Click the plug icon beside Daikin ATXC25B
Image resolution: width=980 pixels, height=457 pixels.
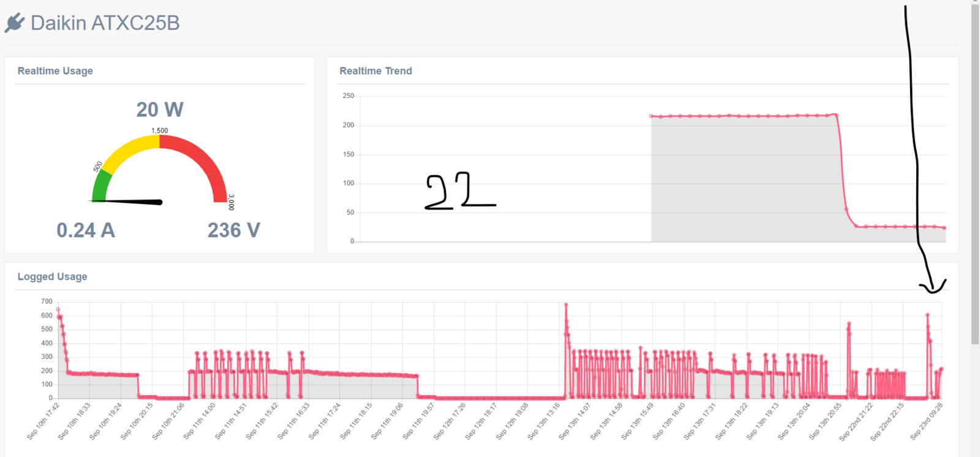15,23
